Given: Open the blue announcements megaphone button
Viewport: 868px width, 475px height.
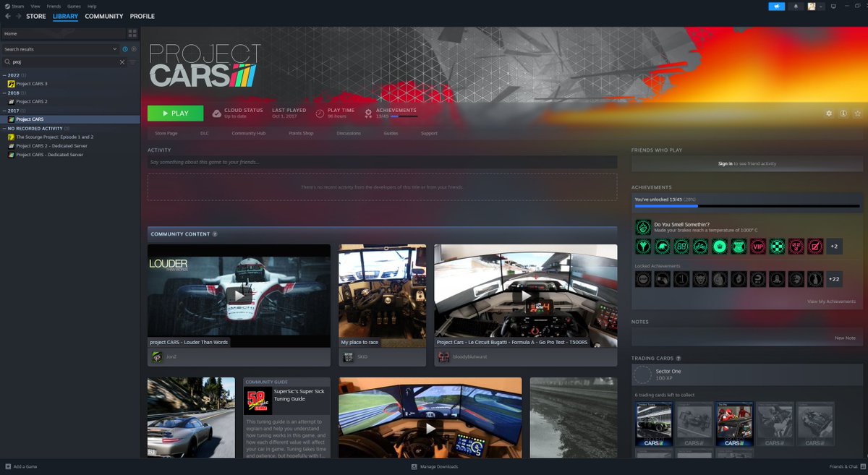Looking at the screenshot, I should click(776, 7).
